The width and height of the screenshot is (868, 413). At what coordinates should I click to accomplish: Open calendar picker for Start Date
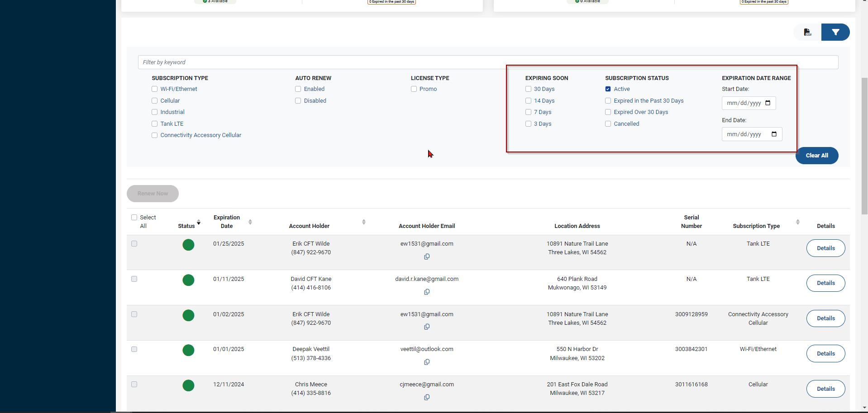point(768,103)
